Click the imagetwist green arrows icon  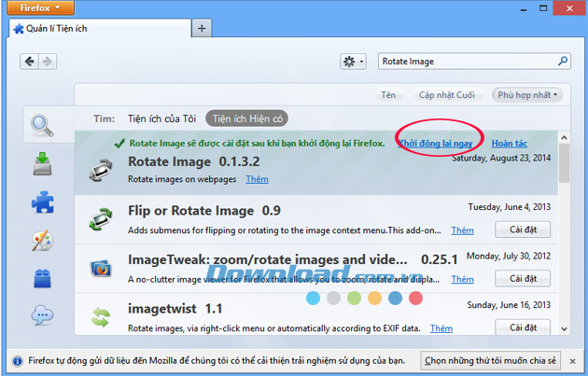[101, 317]
